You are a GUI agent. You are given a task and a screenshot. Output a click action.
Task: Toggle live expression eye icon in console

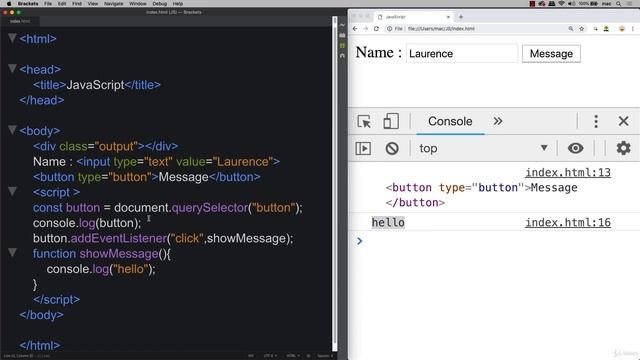click(575, 148)
